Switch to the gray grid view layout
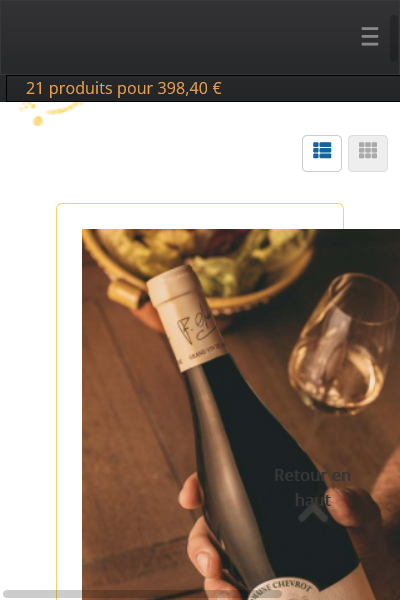Image resolution: width=400 pixels, height=600 pixels. click(368, 153)
